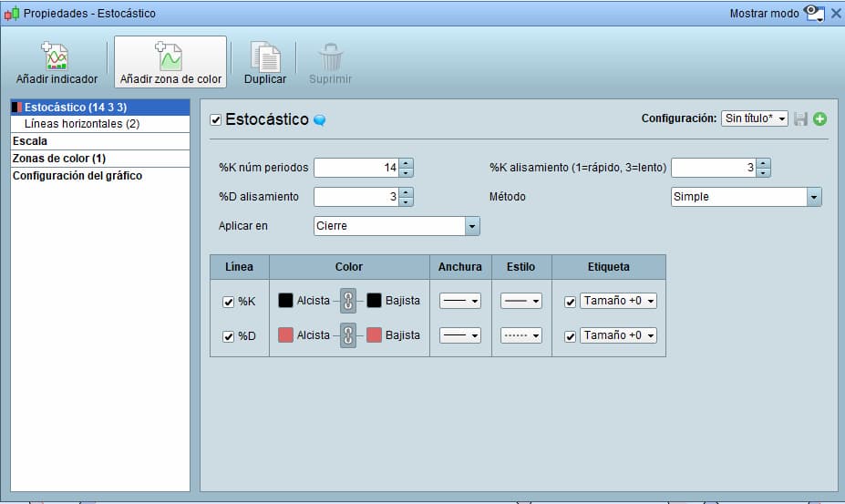Image resolution: width=845 pixels, height=504 pixels.
Task: Open the Método dropdown set to Simple
Action: [x=746, y=197]
